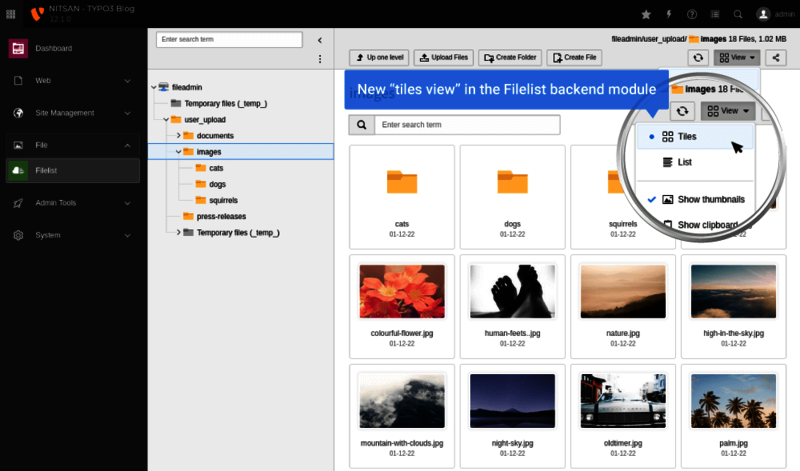Open the squirrels folder tile
Screen dimensions: 800x471
click(x=623, y=197)
